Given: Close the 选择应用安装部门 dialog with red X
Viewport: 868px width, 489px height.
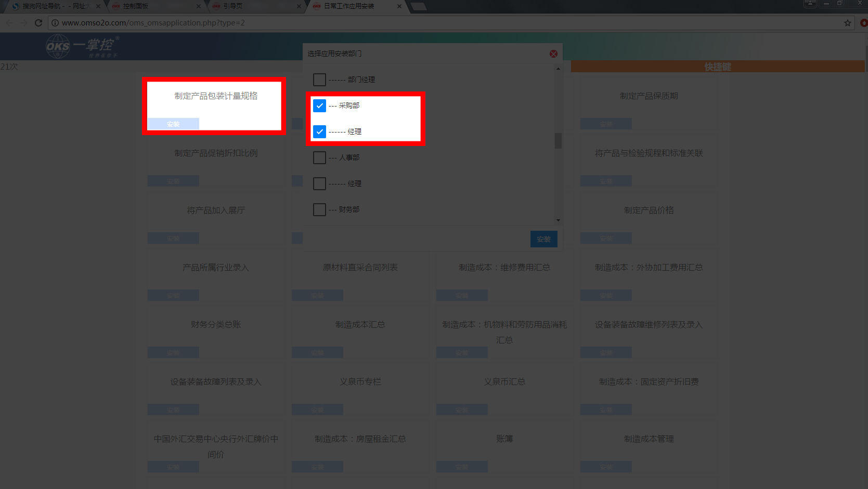Looking at the screenshot, I should [x=553, y=54].
